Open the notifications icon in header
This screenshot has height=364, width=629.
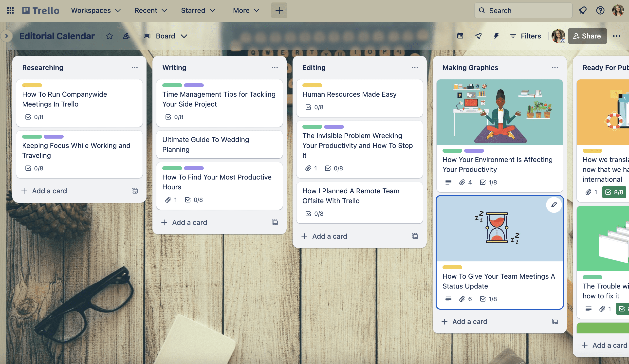[582, 10]
